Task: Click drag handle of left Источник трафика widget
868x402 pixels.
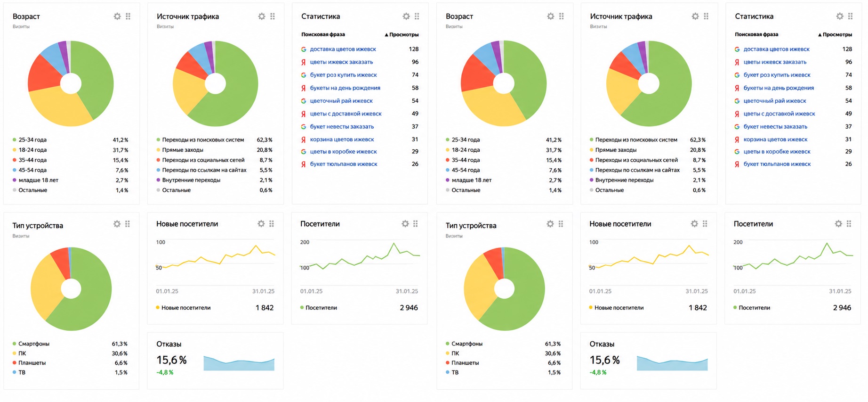Action: click(273, 16)
